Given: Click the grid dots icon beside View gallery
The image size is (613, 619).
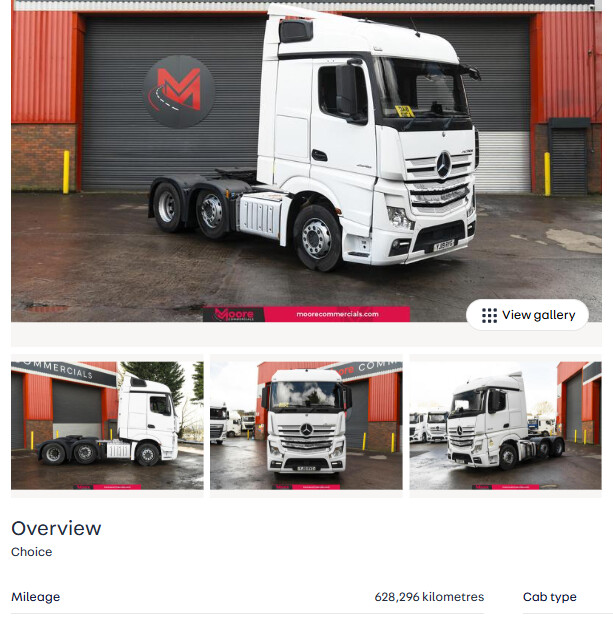Looking at the screenshot, I should click(489, 315).
